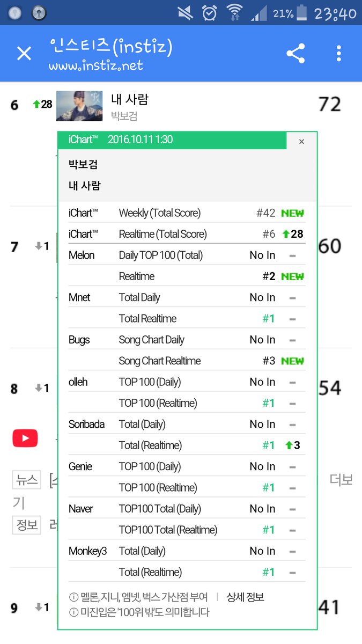Viewport: 362px width, 644px height.
Task: Tap the battery indicator icon
Action: tap(302, 12)
